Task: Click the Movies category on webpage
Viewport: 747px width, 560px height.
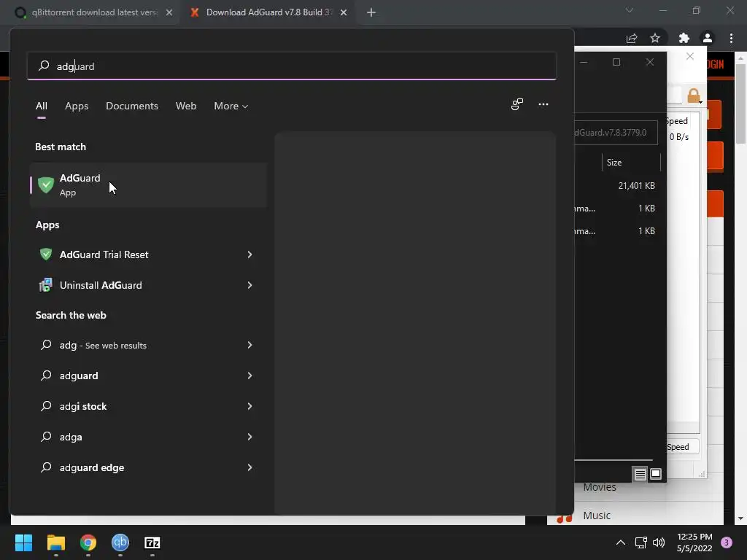Action: (x=600, y=487)
